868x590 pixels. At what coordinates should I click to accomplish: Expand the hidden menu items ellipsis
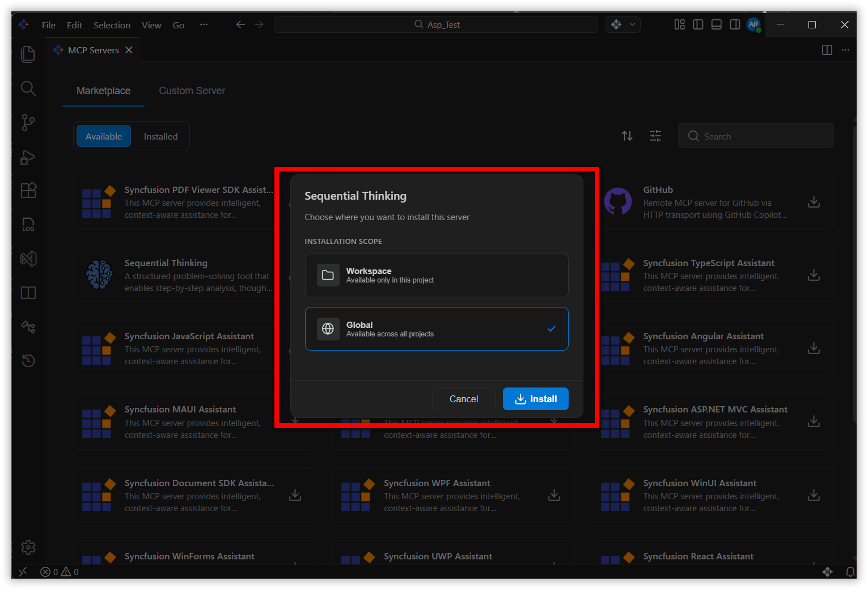pyautogui.click(x=204, y=25)
